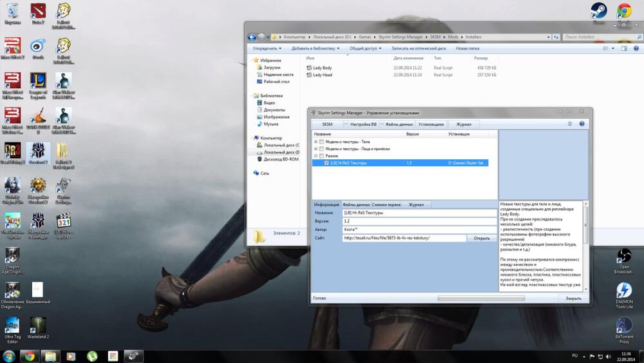Click the Explorer view mode icon
Screen dimensions: 644x363
tap(605, 48)
